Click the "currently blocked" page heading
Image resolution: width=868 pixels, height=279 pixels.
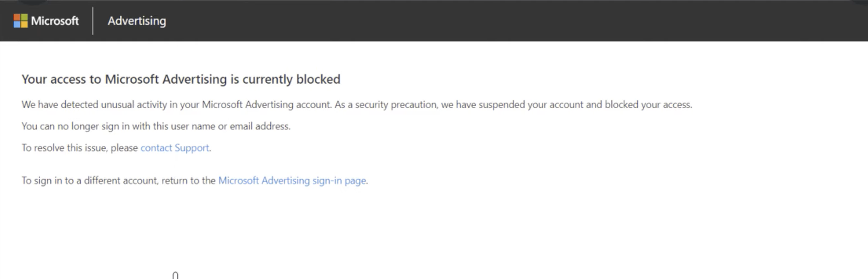(181, 79)
